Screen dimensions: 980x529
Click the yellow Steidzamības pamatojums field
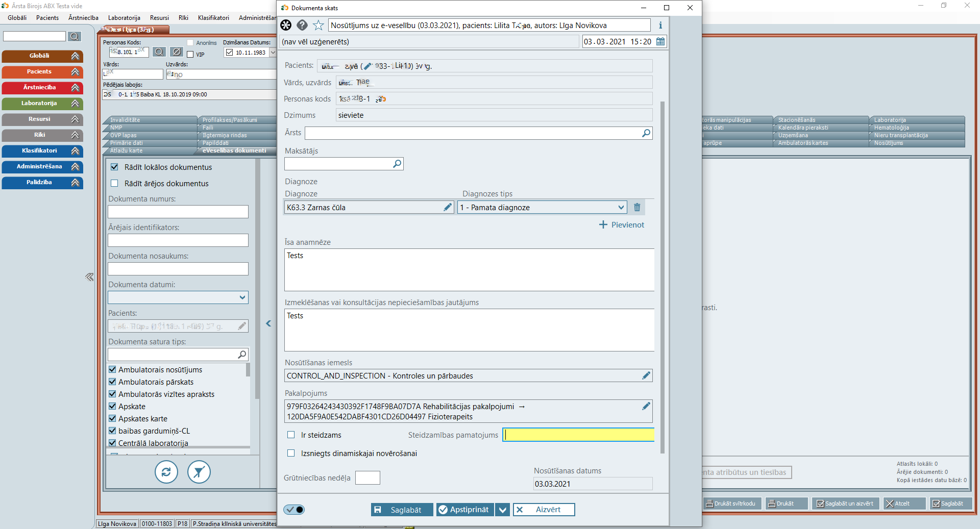point(578,435)
